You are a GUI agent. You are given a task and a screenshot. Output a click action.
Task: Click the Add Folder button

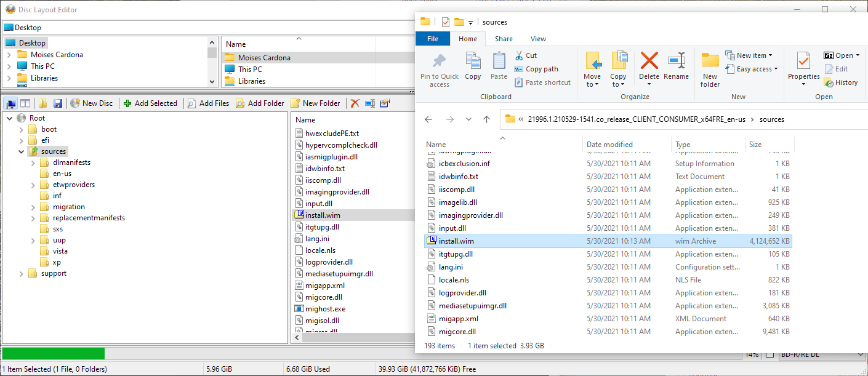pyautogui.click(x=260, y=103)
